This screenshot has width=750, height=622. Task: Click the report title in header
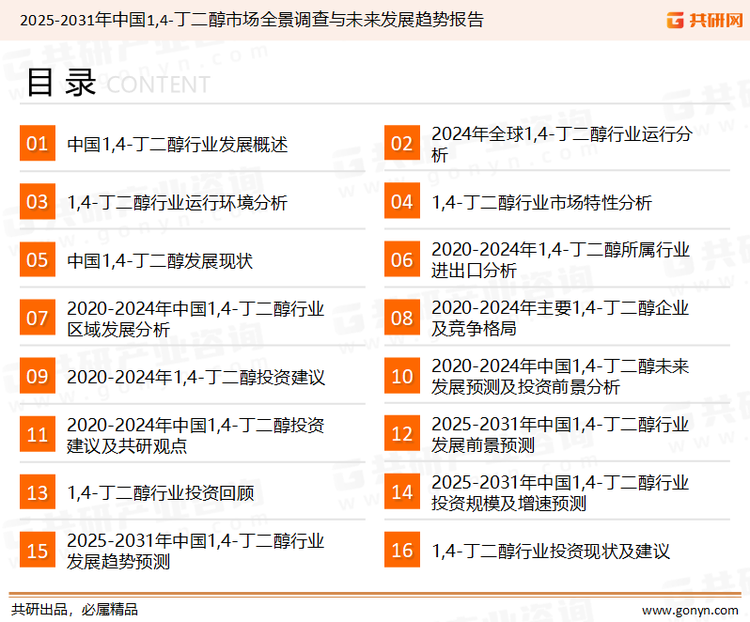click(252, 20)
